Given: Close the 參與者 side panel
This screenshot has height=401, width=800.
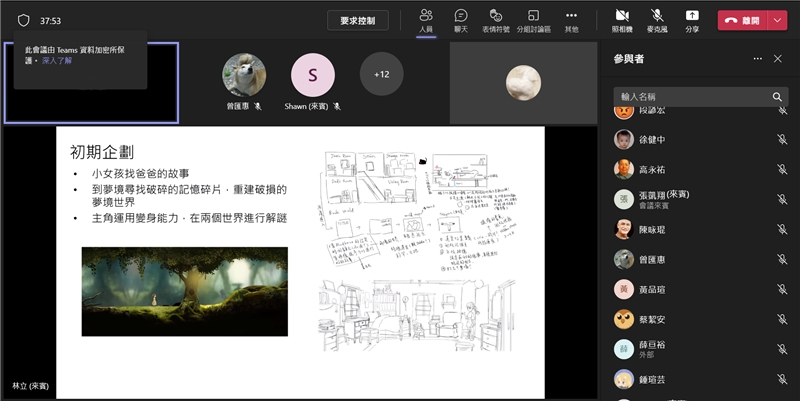Looking at the screenshot, I should 777,59.
